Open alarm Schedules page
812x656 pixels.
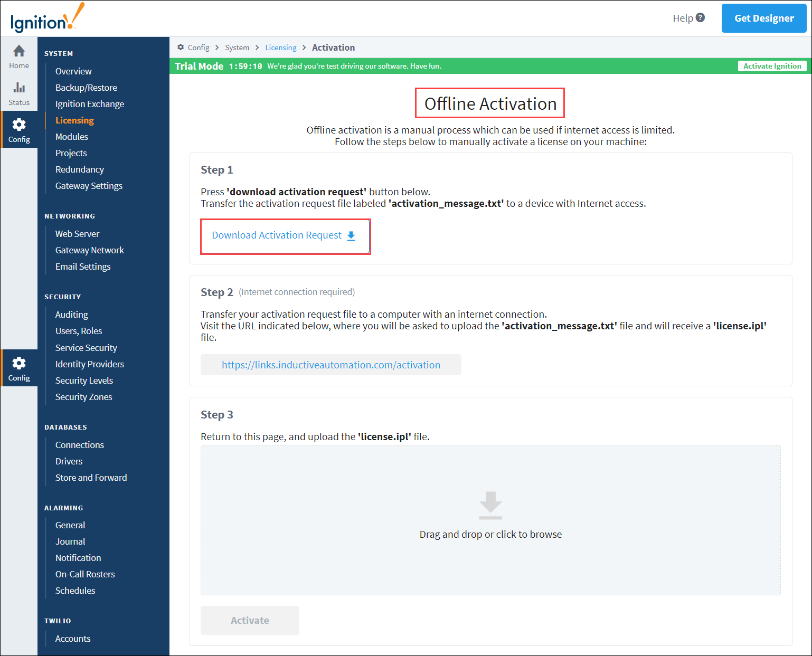point(75,591)
